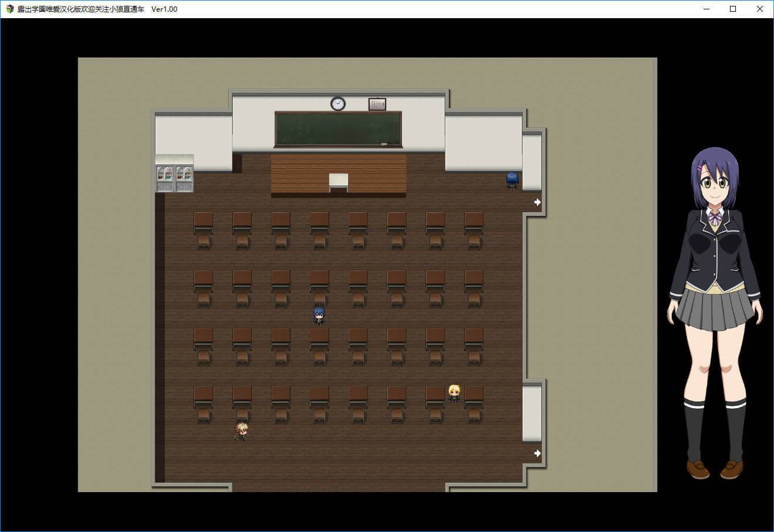This screenshot has width=774, height=532.
Task: Click the upper right exit arrow
Action: pyautogui.click(x=537, y=202)
